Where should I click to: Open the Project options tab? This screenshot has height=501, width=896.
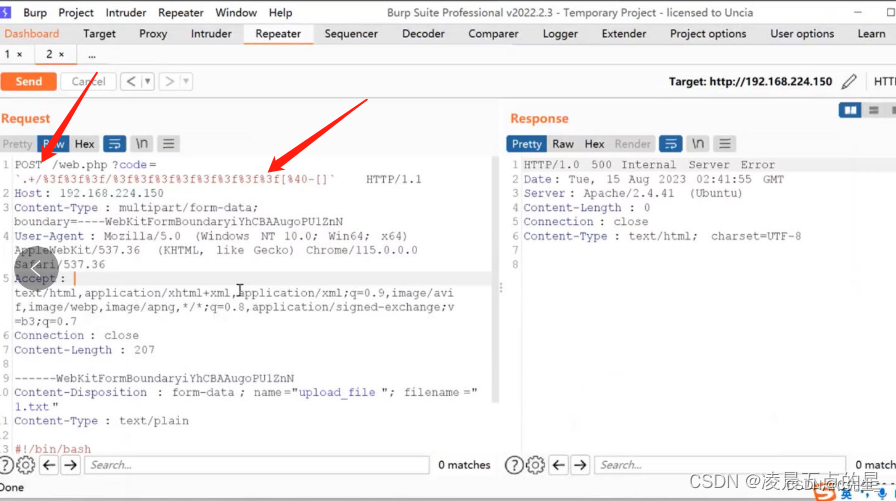coord(708,34)
